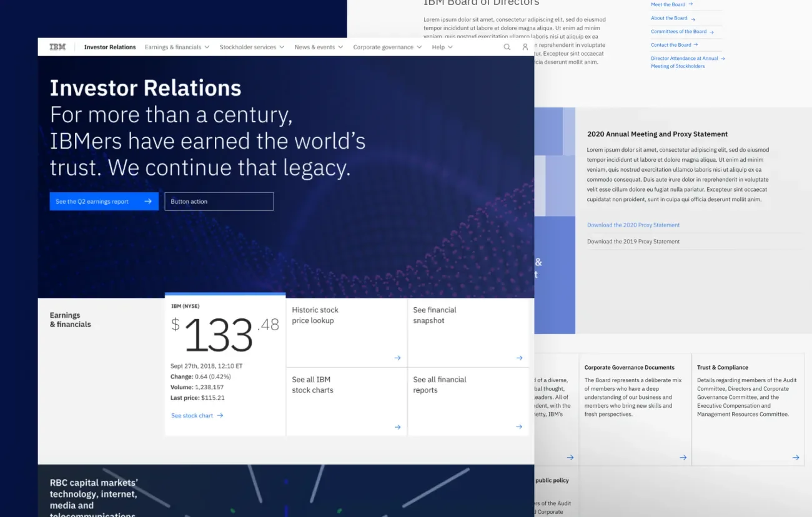Expand the Corporate governance menu
This screenshot has width=812, height=517.
[x=387, y=47]
